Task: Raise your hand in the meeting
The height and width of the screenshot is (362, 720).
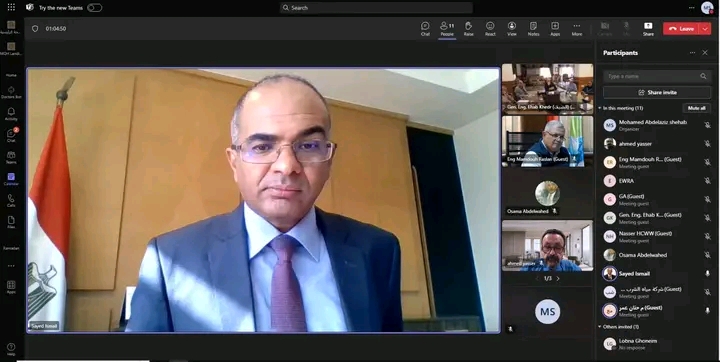Action: pyautogui.click(x=468, y=28)
